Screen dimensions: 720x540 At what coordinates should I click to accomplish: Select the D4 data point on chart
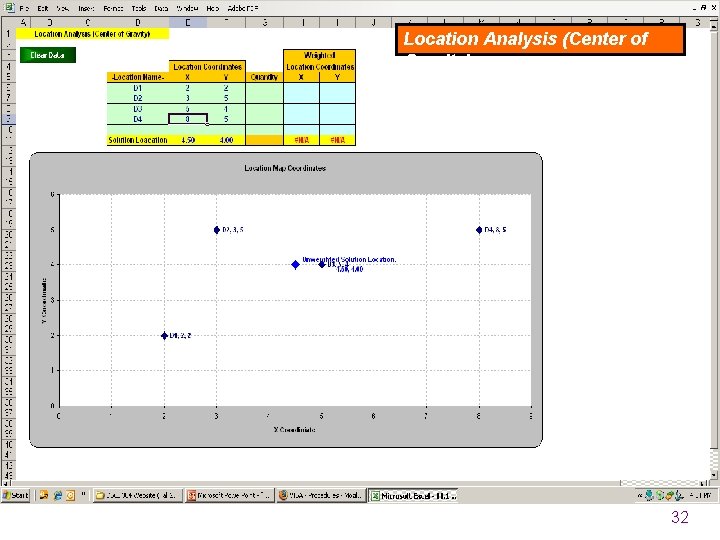point(479,230)
